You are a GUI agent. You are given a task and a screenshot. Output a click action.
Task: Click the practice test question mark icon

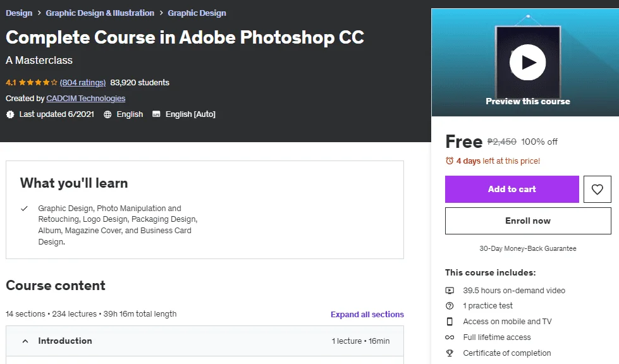tap(450, 306)
